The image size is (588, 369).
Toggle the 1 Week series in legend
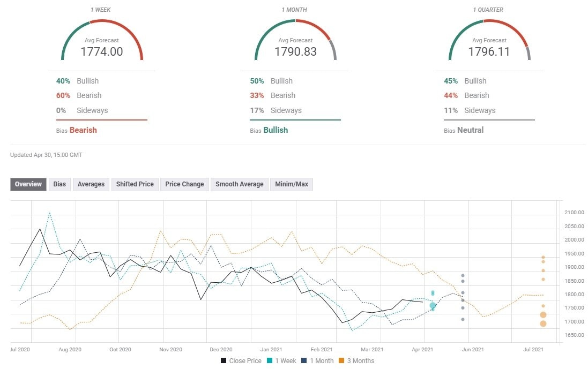tap(282, 360)
